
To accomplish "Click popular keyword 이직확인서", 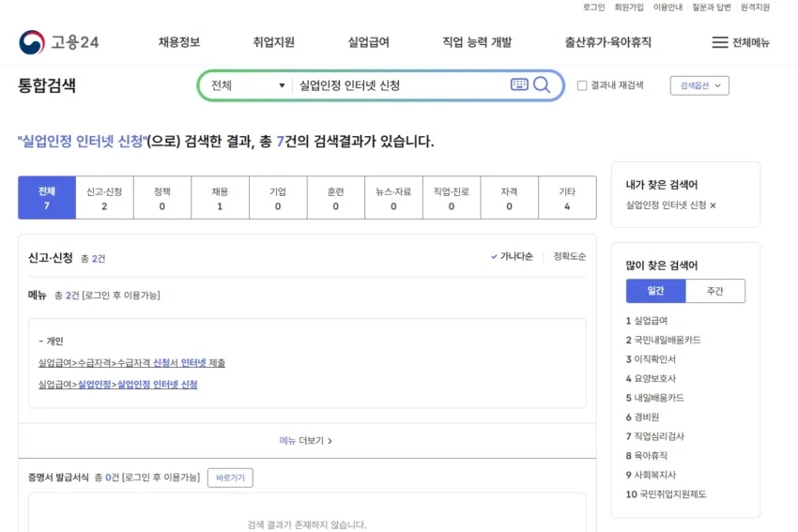I will pyautogui.click(x=651, y=359).
